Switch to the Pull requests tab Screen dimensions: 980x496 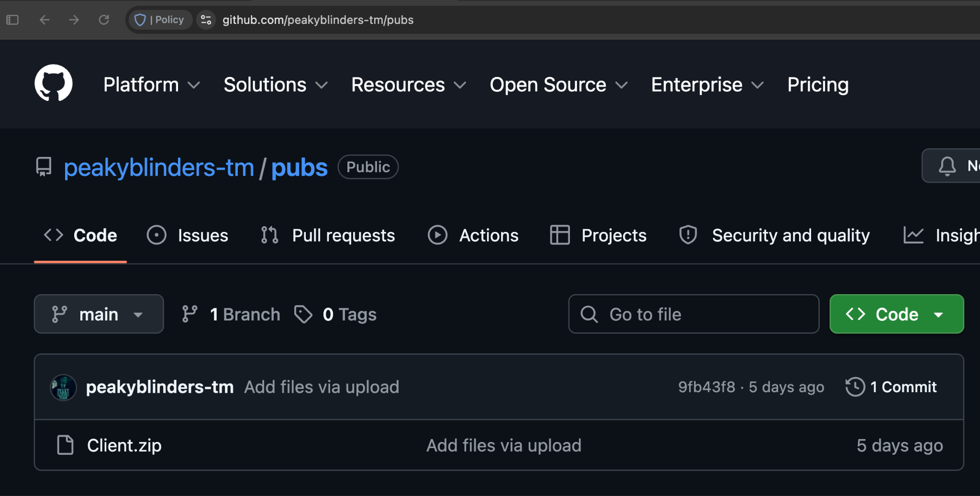[x=328, y=235]
